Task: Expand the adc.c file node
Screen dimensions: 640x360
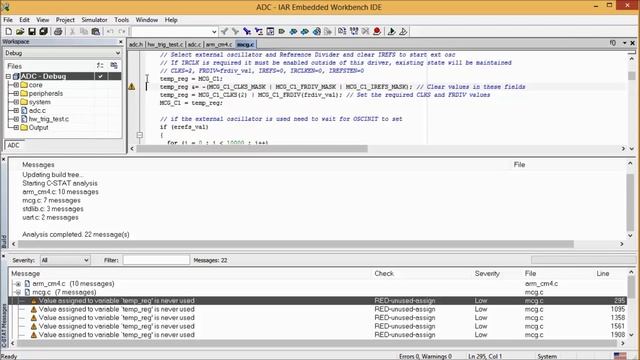Action: pos(16,111)
